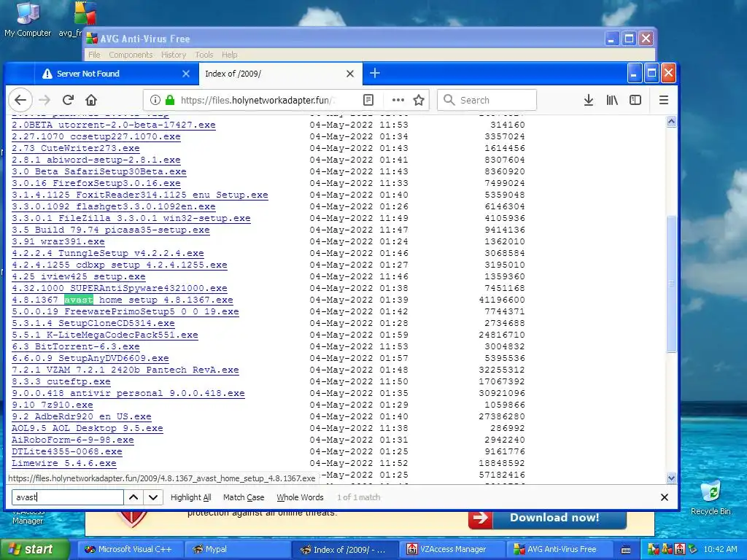
Task: Toggle reader view in address bar
Action: 368,100
